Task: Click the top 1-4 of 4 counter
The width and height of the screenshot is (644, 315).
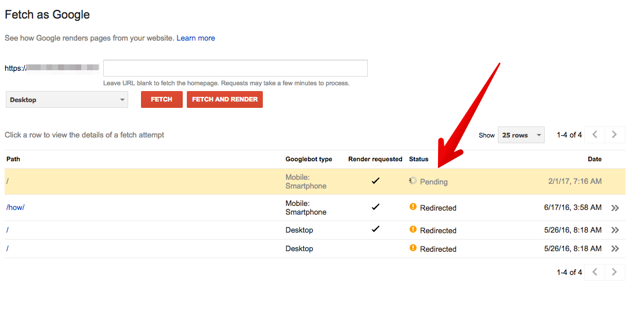Action: point(569,135)
